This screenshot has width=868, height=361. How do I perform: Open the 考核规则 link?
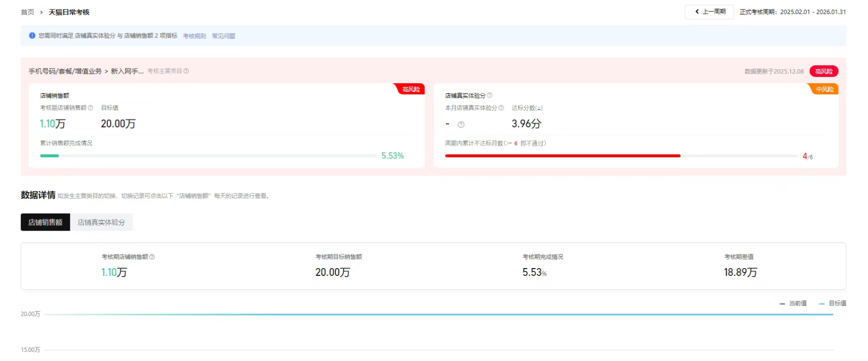coord(194,36)
